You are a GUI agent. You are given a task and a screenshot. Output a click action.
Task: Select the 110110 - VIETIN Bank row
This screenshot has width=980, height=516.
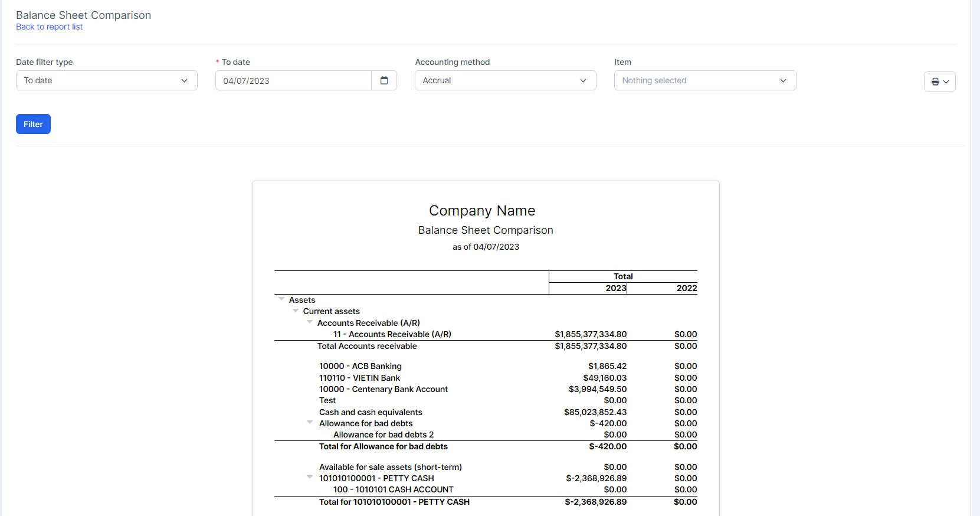point(359,378)
